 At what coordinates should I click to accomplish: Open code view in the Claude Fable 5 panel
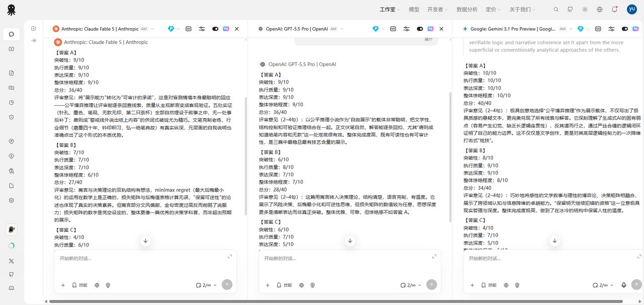coord(189,29)
